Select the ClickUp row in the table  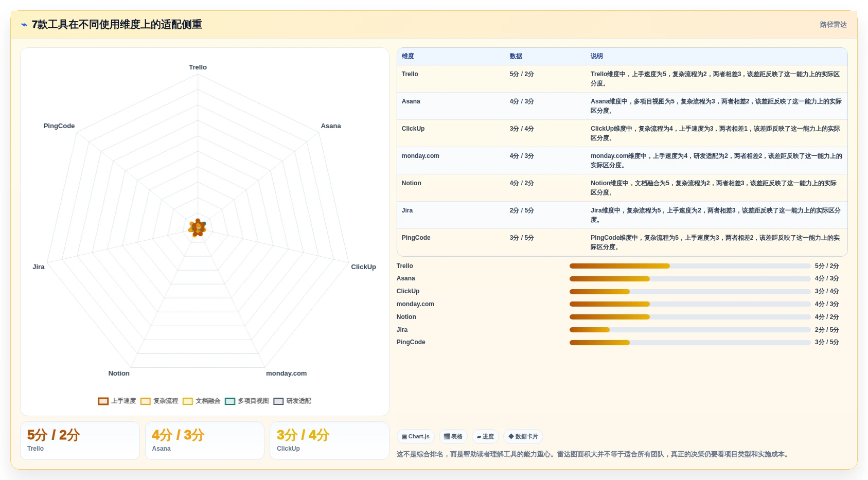(x=622, y=133)
